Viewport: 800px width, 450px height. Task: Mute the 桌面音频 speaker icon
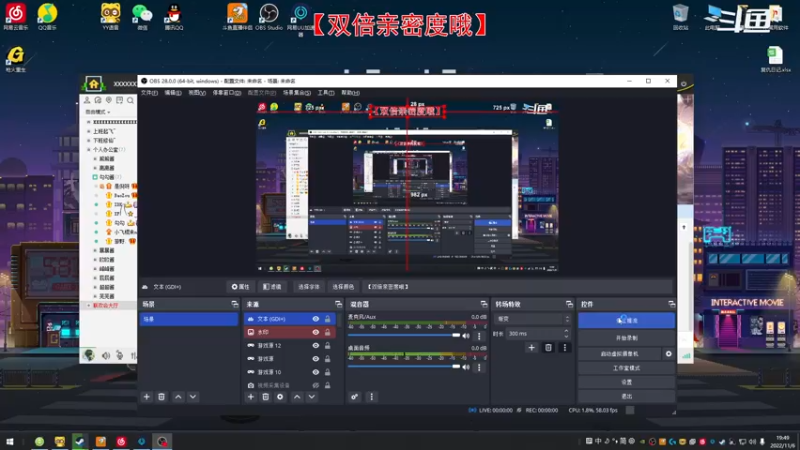[466, 367]
